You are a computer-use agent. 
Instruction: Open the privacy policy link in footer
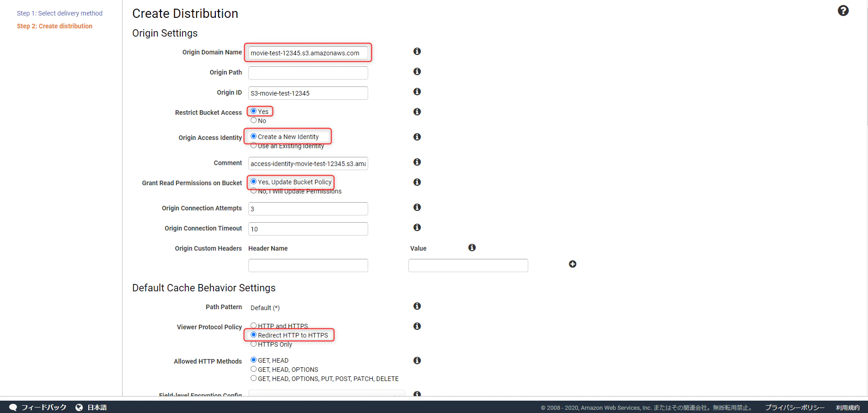point(795,408)
